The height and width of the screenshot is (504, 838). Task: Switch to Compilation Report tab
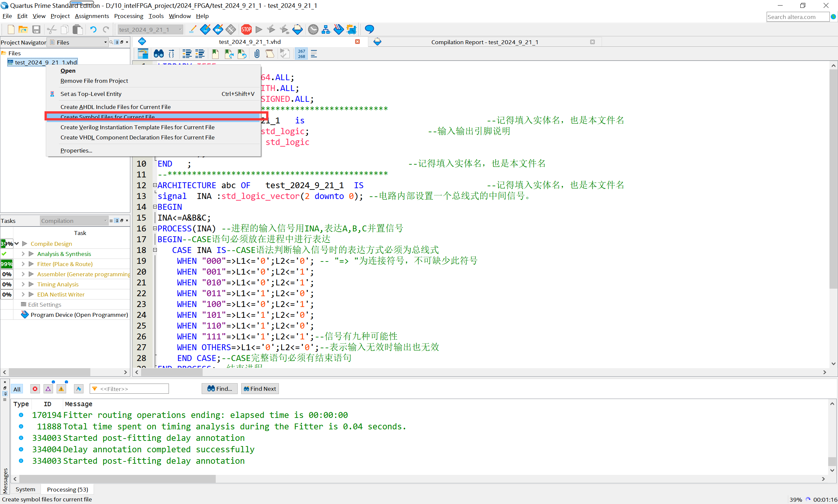[484, 42]
